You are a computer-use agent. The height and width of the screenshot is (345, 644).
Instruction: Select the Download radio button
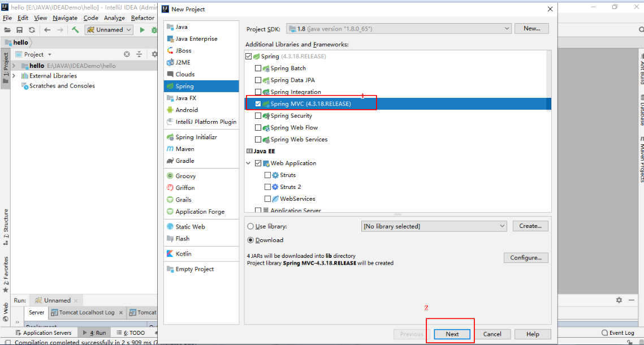click(x=250, y=240)
